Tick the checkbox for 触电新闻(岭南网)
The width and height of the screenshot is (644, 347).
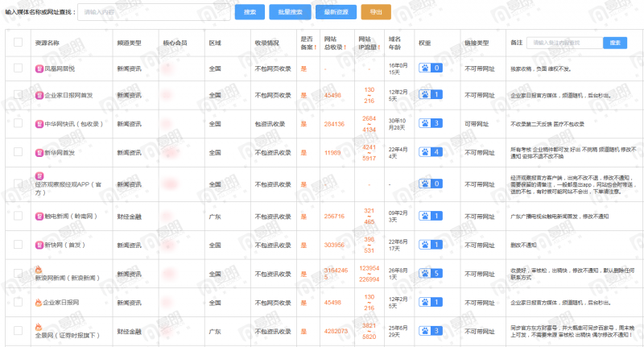(18, 216)
